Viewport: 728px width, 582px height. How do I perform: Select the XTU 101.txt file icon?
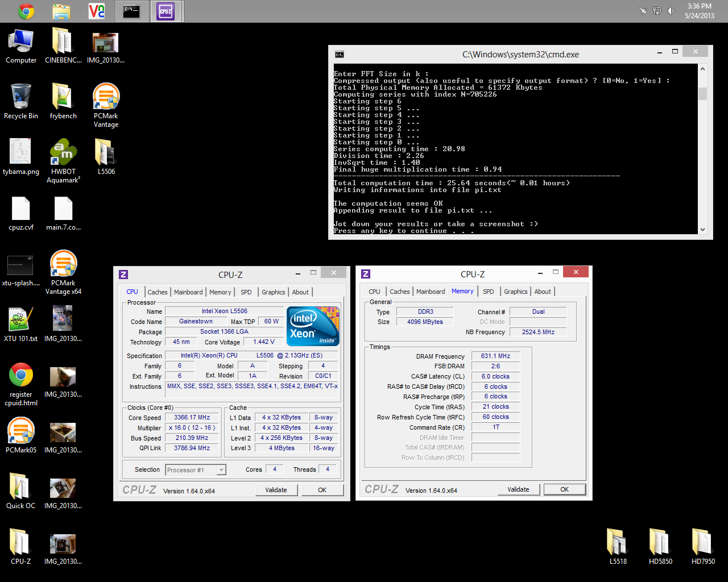(21, 325)
